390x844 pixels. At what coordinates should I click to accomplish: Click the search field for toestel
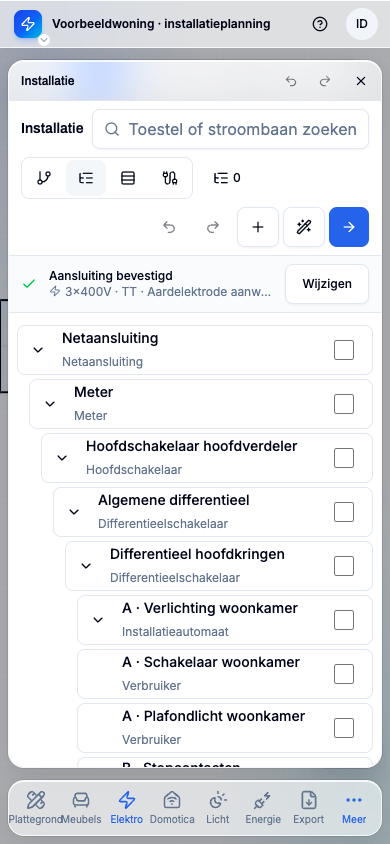(230, 129)
